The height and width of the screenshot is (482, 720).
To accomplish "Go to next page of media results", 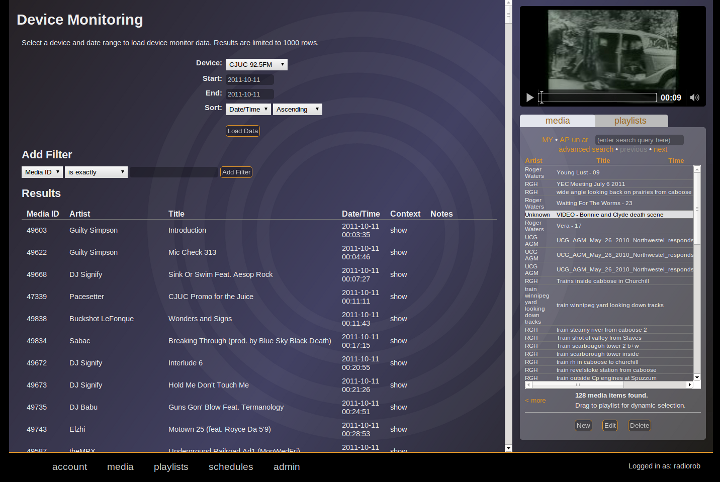I will pyautogui.click(x=661, y=150).
